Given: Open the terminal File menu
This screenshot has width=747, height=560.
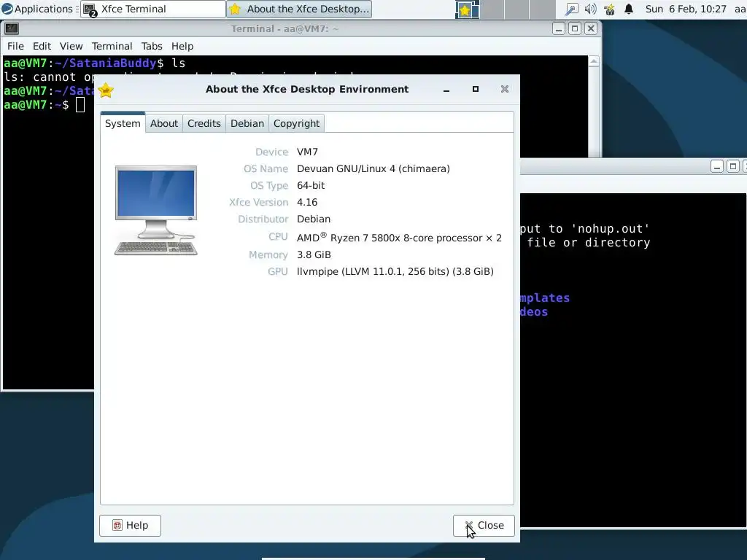Looking at the screenshot, I should [x=15, y=46].
